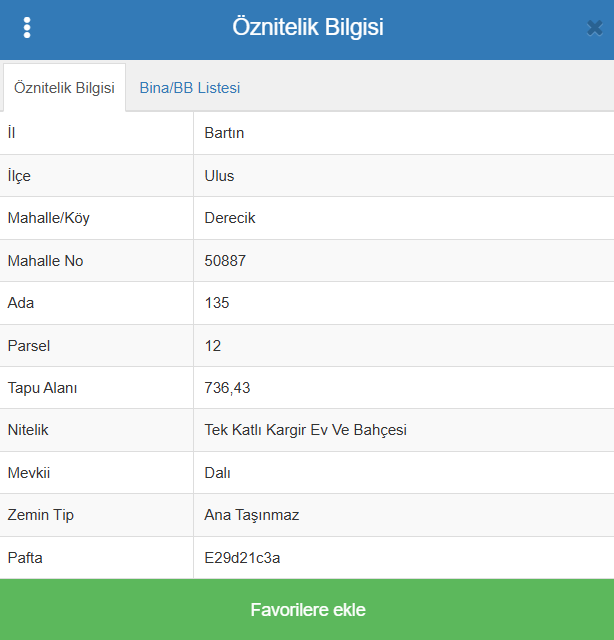The width and height of the screenshot is (614, 640).
Task: Click the Parsel value 12
Action: (x=213, y=346)
